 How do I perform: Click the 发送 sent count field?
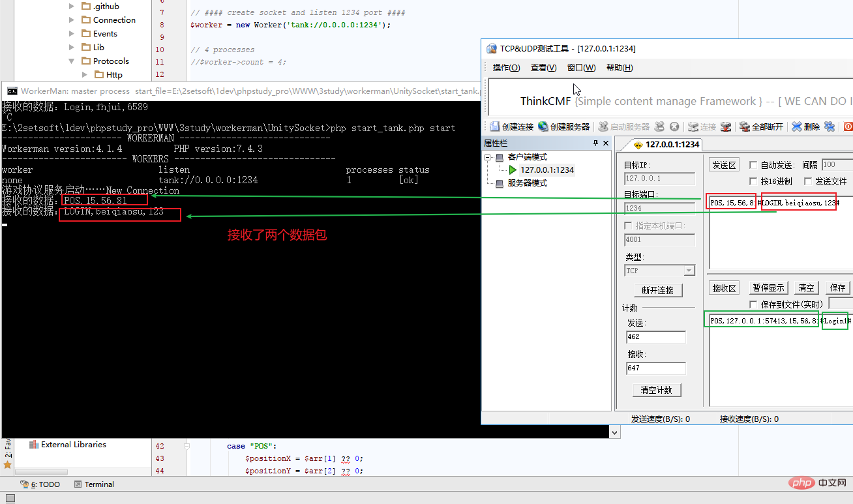(655, 337)
